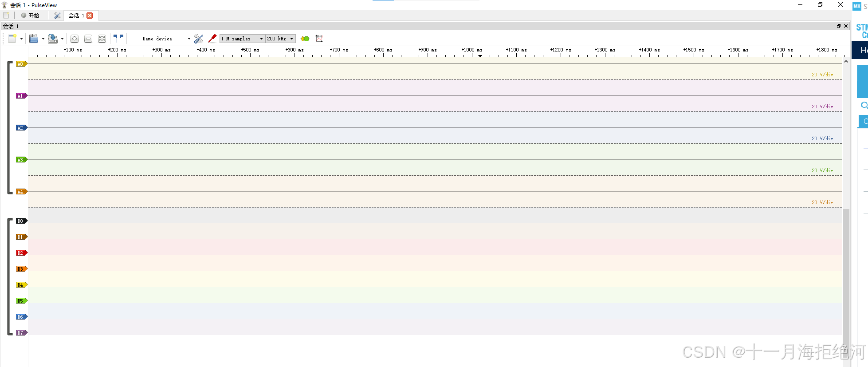Select digital channel D5 label

(22, 301)
